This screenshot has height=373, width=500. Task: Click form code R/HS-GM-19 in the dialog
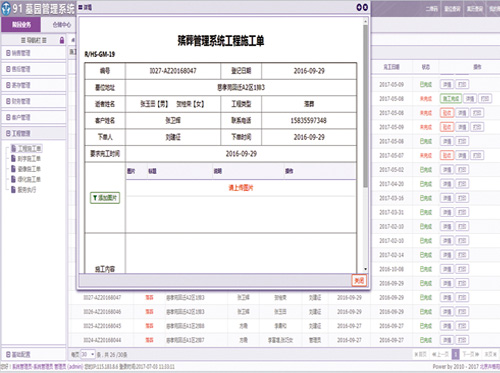[x=100, y=54]
